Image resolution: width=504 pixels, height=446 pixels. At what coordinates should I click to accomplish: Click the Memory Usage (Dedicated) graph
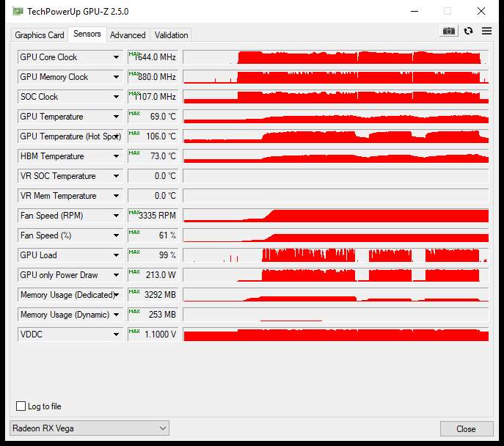coord(336,295)
